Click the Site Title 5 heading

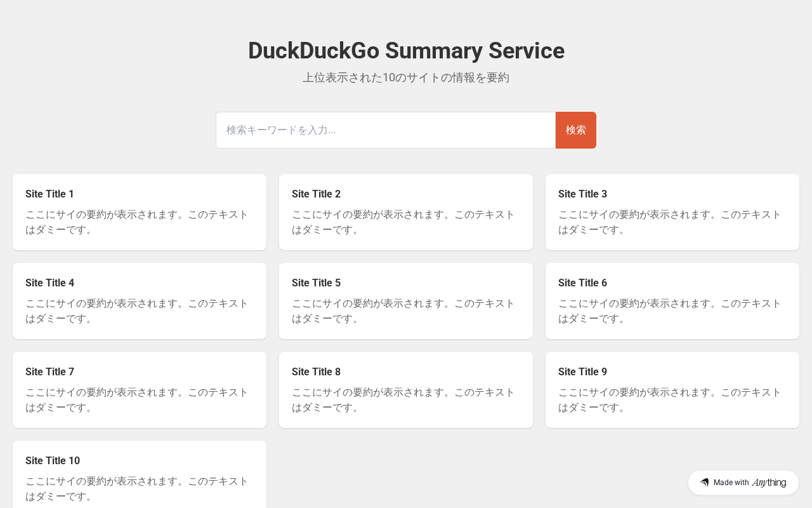coord(316,283)
